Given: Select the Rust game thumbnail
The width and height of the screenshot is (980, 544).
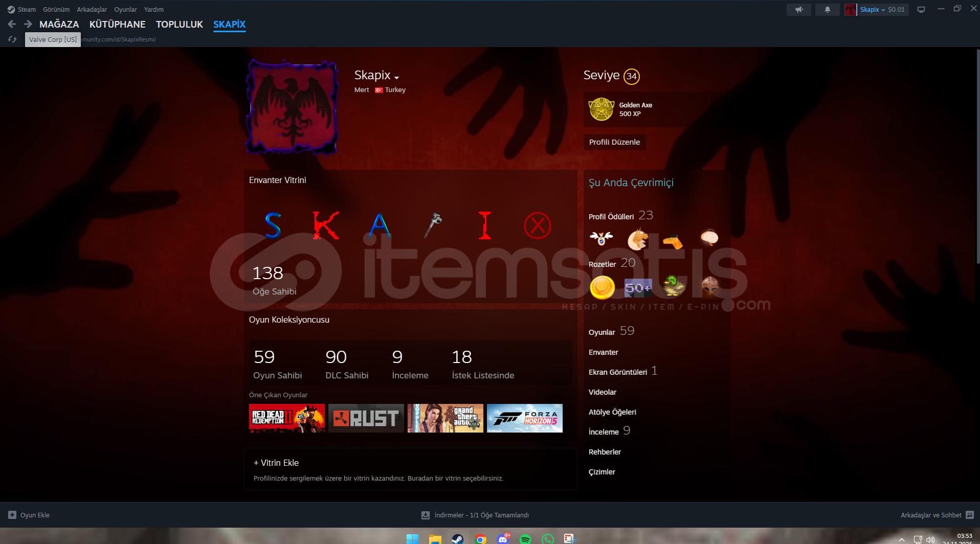Looking at the screenshot, I should [366, 418].
